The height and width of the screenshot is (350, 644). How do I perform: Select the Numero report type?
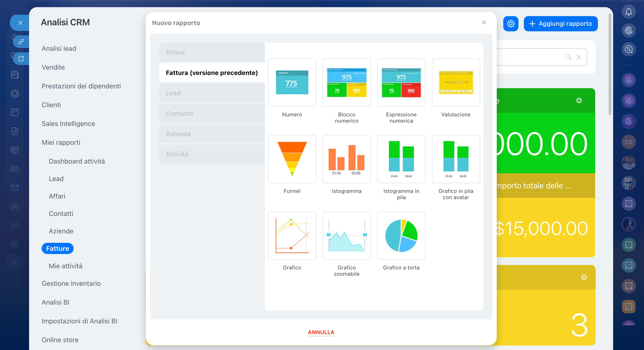[292, 83]
